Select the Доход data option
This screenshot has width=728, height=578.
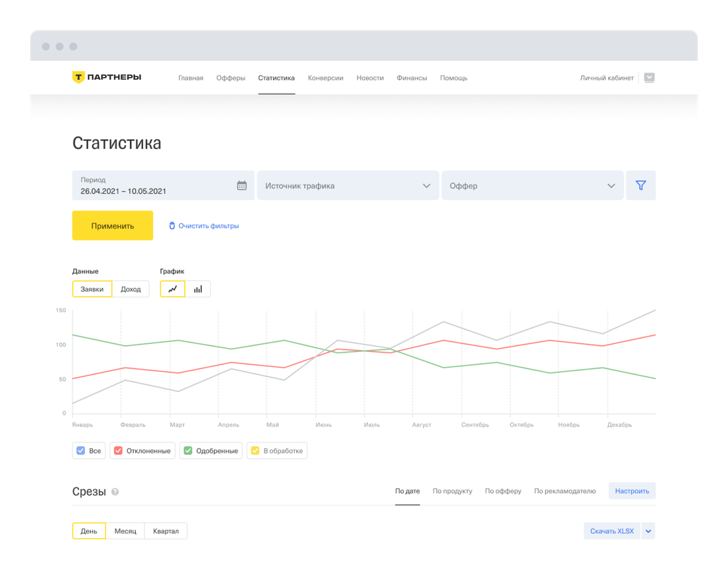pyautogui.click(x=131, y=289)
